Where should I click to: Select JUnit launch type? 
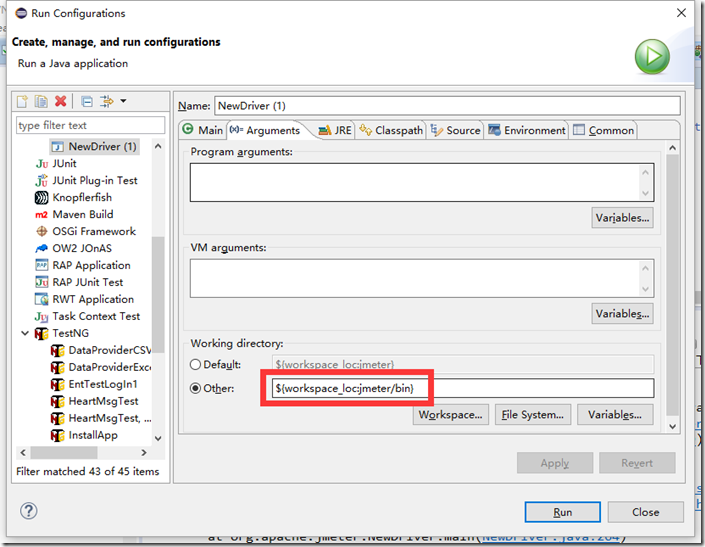click(x=64, y=164)
